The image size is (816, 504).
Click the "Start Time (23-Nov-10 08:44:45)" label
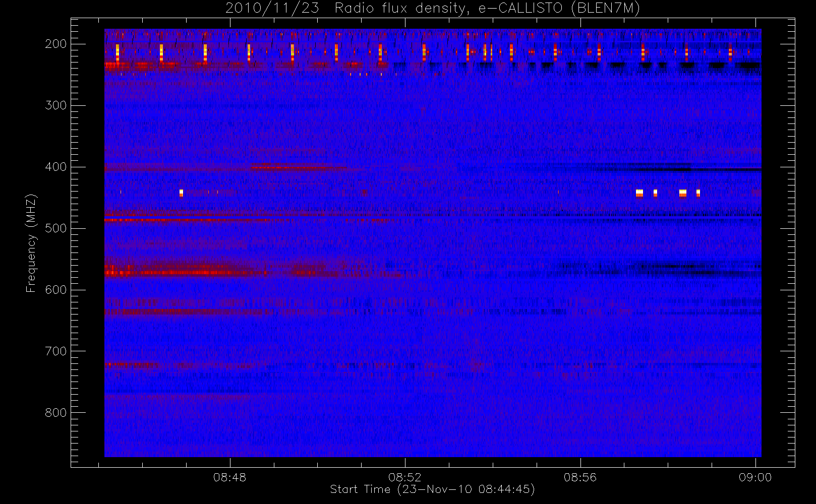(432, 489)
